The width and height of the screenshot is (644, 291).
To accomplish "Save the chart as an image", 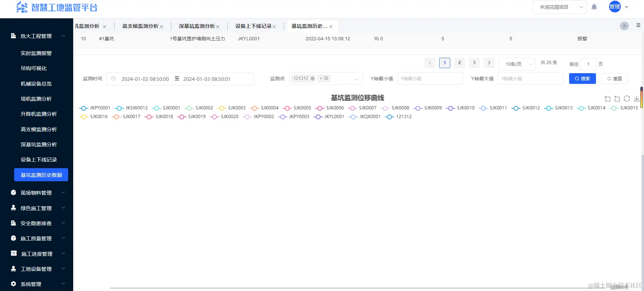I will coord(637,99).
